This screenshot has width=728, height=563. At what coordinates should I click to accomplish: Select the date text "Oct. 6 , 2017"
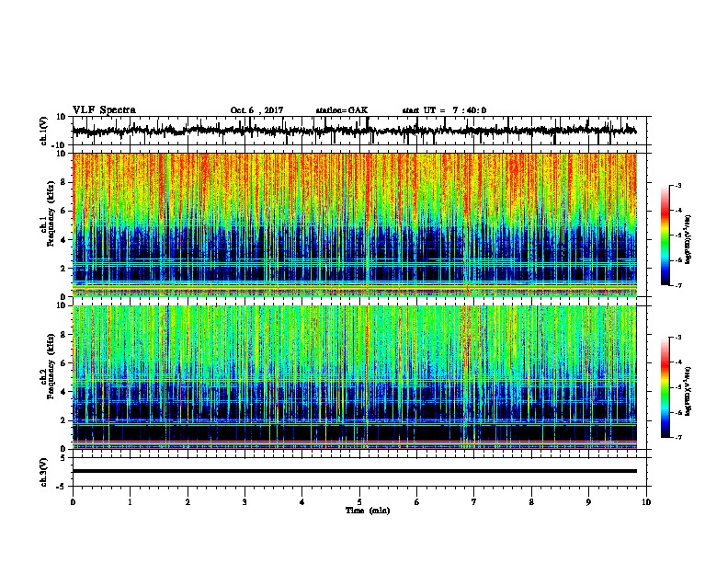[256, 110]
